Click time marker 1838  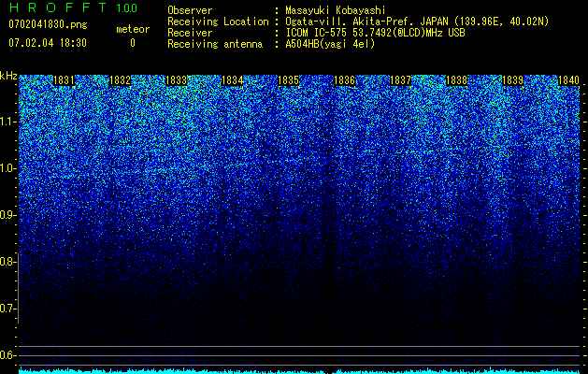point(457,80)
